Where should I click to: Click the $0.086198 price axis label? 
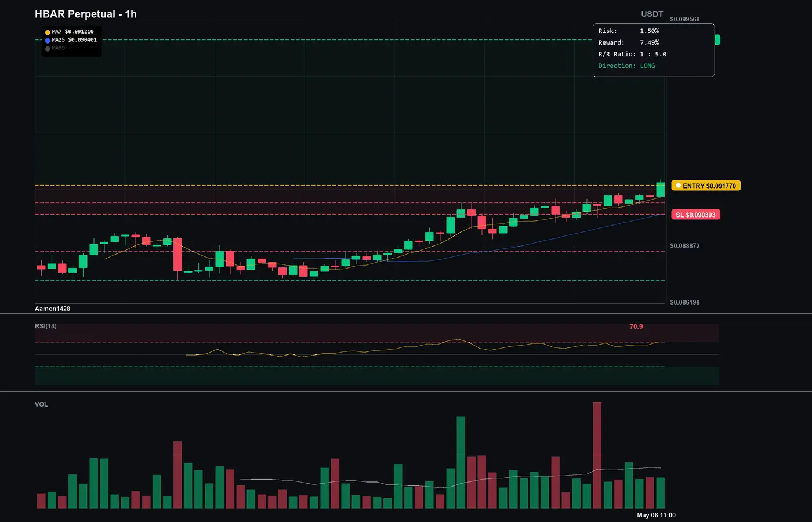point(685,302)
